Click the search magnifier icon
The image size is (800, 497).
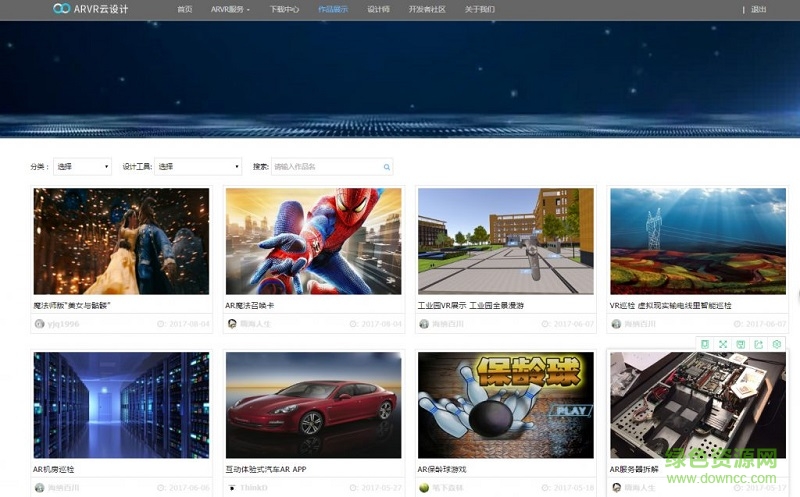tap(387, 167)
